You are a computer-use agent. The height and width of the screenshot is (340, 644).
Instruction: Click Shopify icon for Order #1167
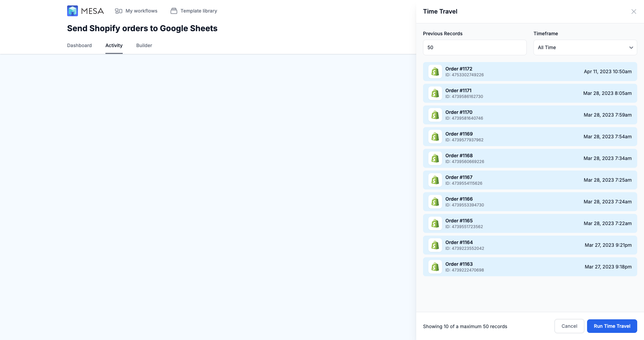click(x=435, y=180)
